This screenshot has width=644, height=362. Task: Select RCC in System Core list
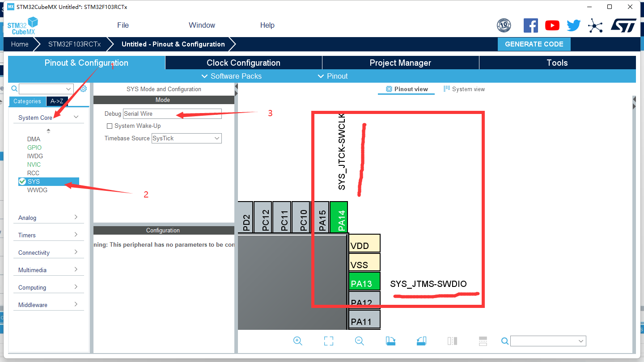tap(33, 173)
